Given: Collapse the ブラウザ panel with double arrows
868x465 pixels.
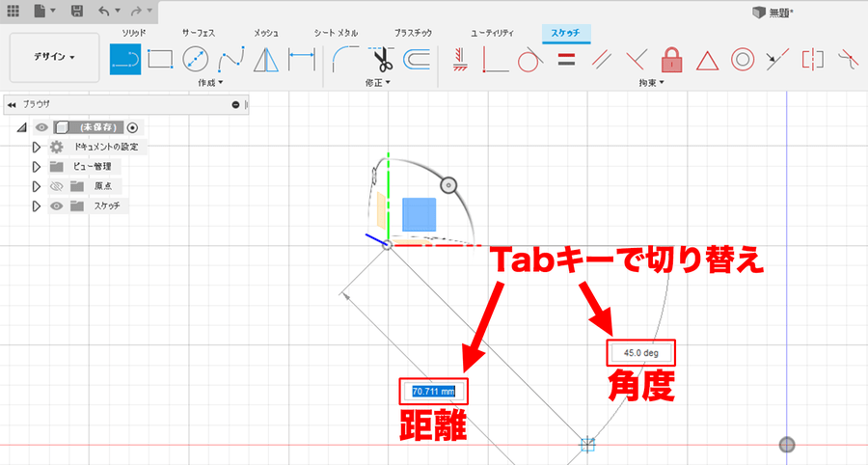Looking at the screenshot, I should [11, 104].
